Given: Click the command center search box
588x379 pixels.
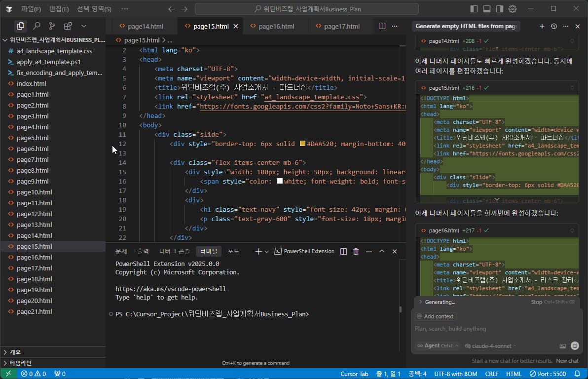Looking at the screenshot, I should [x=307, y=9].
